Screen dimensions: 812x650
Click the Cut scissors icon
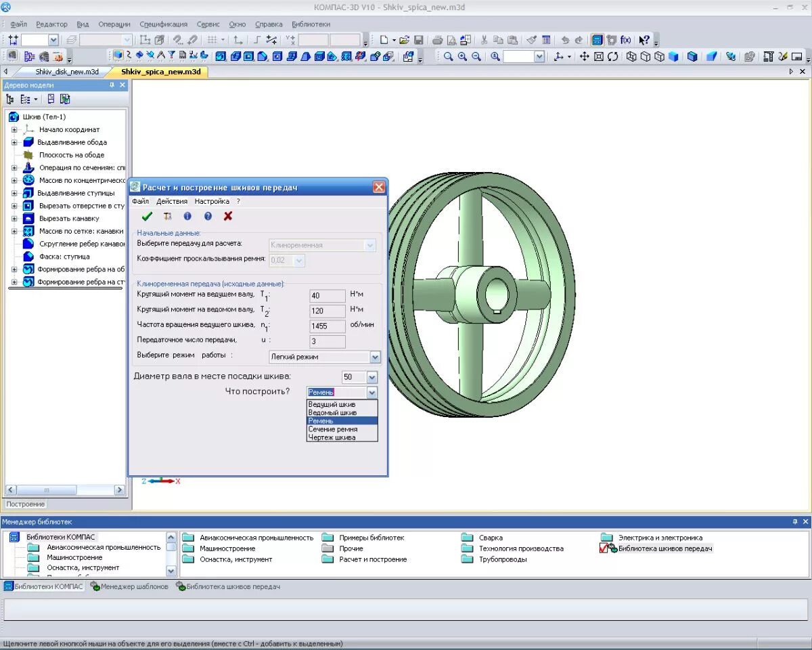[484, 40]
